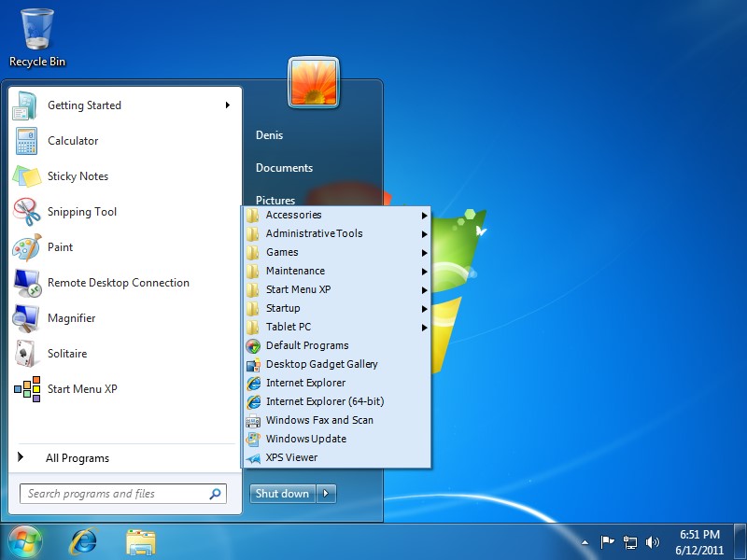Click the taskbar clock showing 6:51 PM
Viewport: 747px width, 560px height.
tap(699, 542)
